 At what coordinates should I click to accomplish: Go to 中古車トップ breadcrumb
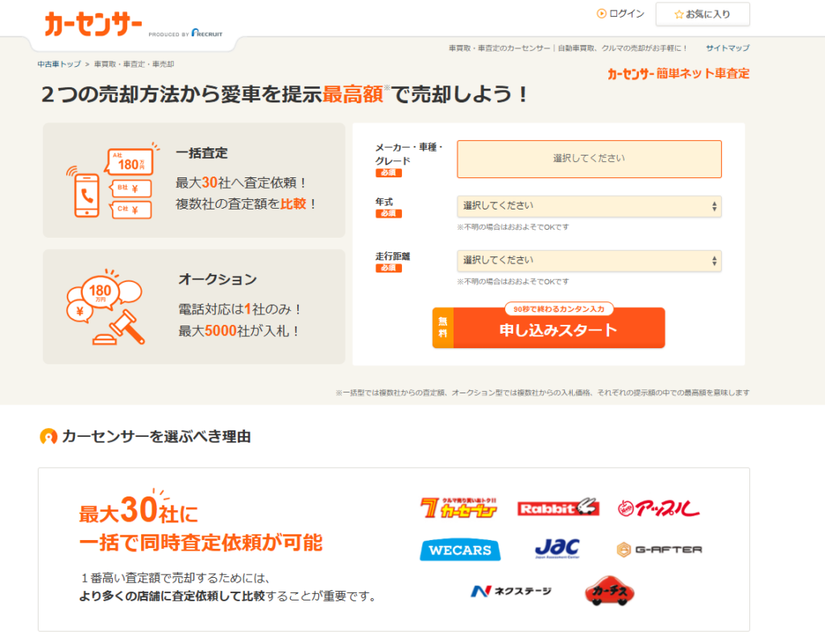pyautogui.click(x=59, y=64)
